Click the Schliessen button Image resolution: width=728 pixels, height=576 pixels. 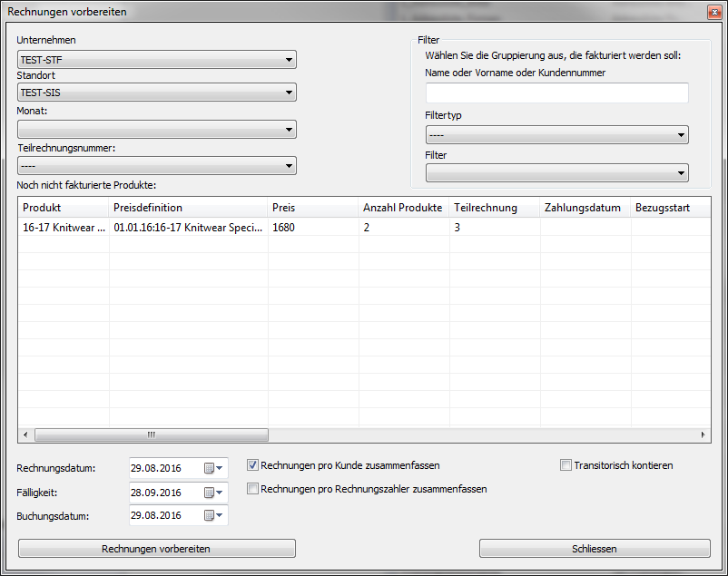pos(595,549)
